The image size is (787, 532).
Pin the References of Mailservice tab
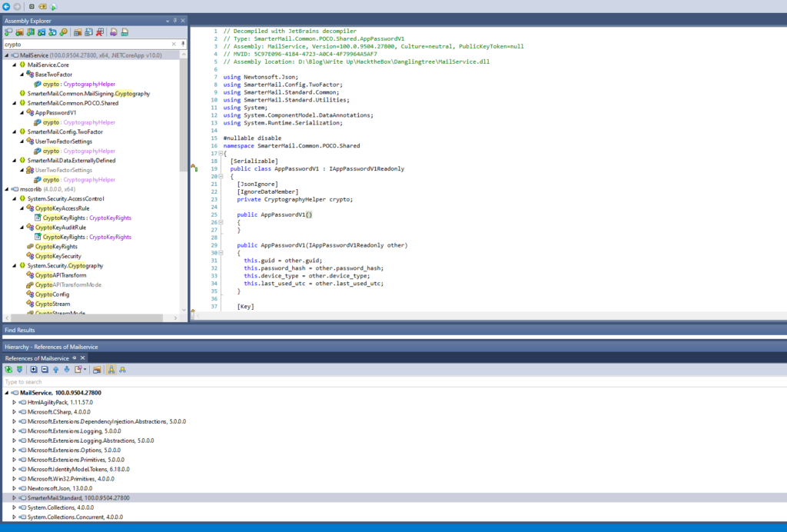click(75, 357)
